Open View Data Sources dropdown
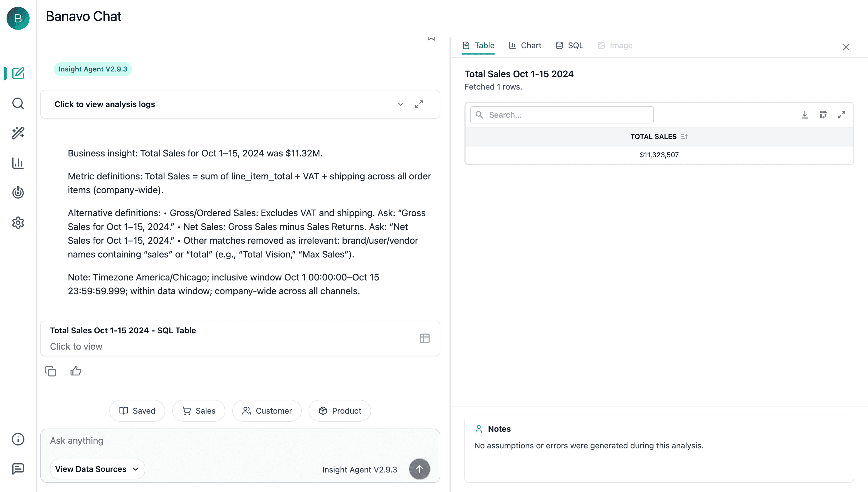This screenshot has width=868, height=492. click(97, 469)
